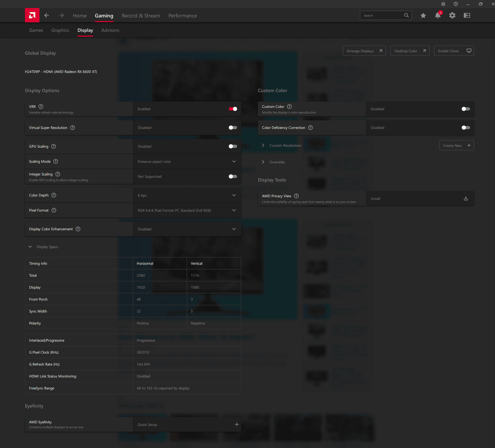Viewport: 495px width, 448px height.
Task: Enable the Virtual Super Resolution toggle
Action: (x=233, y=128)
